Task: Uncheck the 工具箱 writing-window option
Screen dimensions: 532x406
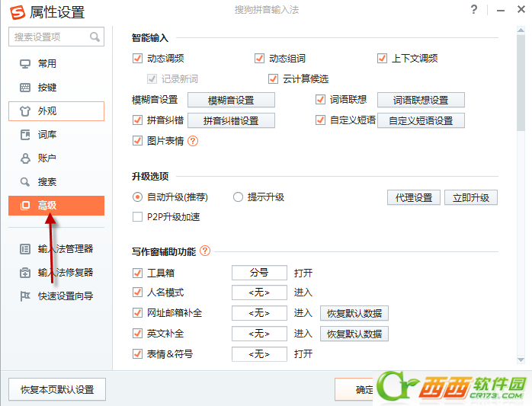Action: pos(137,273)
